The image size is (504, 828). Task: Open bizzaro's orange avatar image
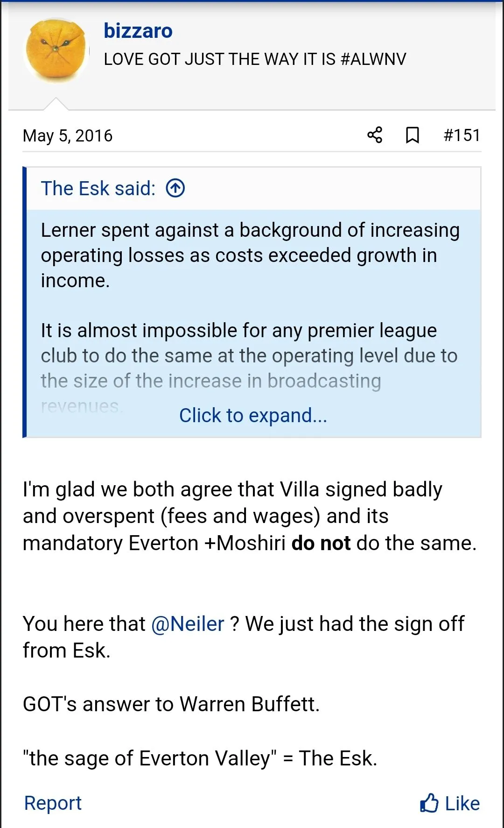click(57, 51)
